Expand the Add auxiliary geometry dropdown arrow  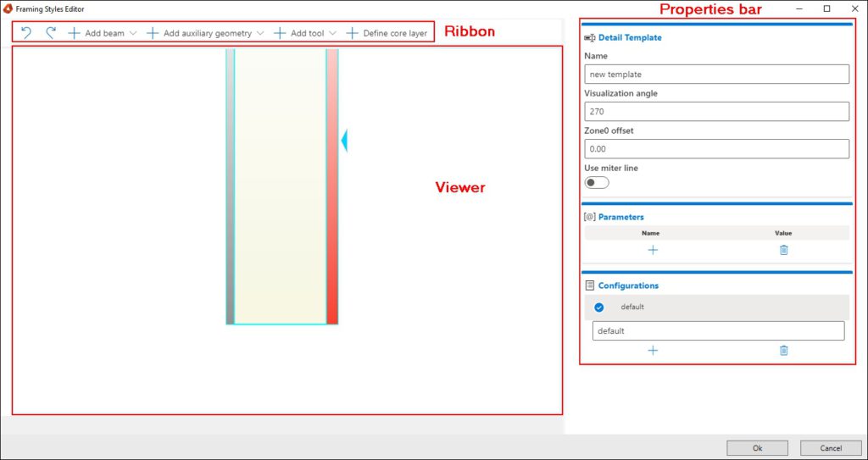[x=260, y=33]
